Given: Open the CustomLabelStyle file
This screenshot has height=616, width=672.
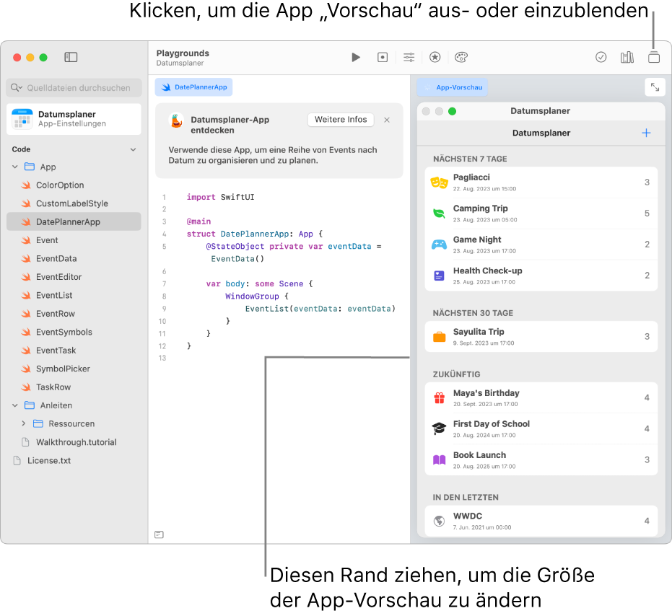Looking at the screenshot, I should click(74, 203).
